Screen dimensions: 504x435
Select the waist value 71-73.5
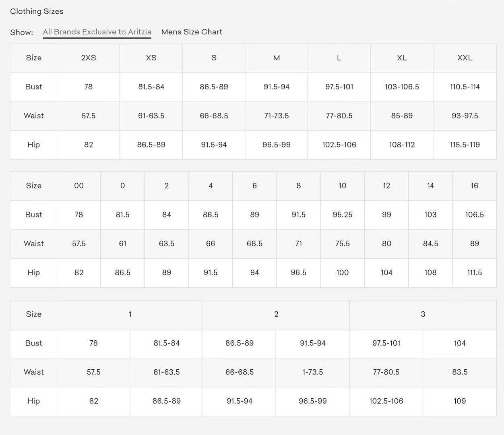point(277,116)
